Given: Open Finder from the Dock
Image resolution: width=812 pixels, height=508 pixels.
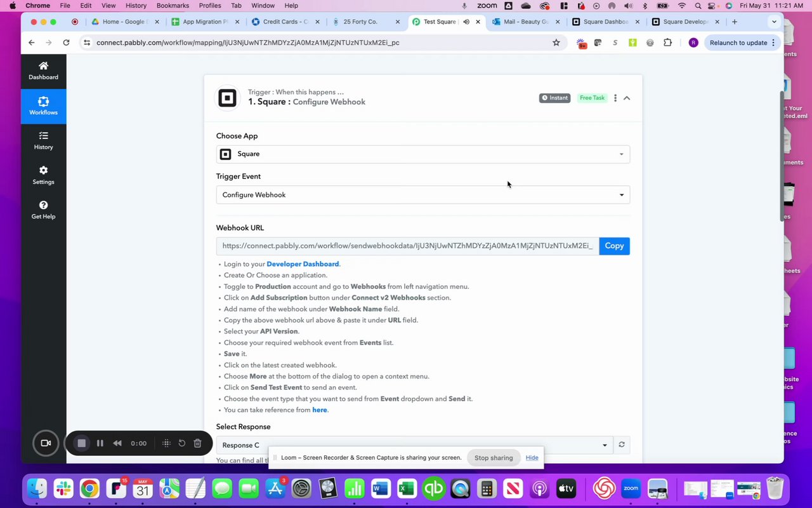Looking at the screenshot, I should click(x=37, y=488).
